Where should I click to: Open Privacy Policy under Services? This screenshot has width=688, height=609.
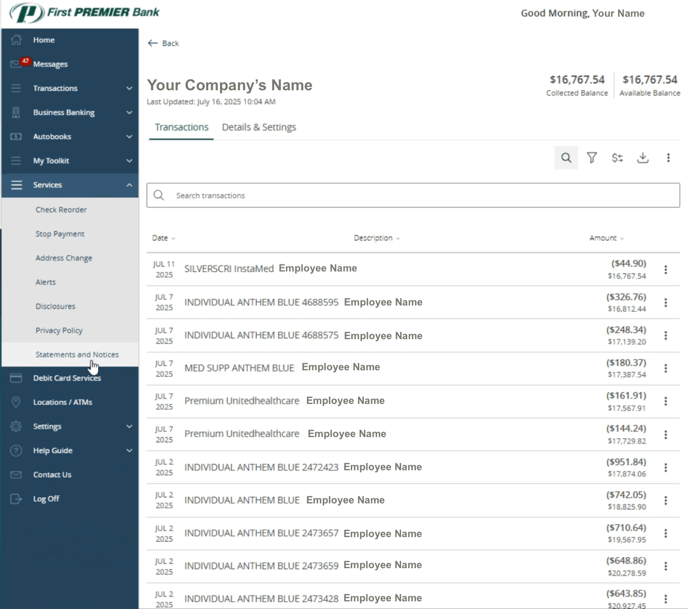[x=59, y=330]
